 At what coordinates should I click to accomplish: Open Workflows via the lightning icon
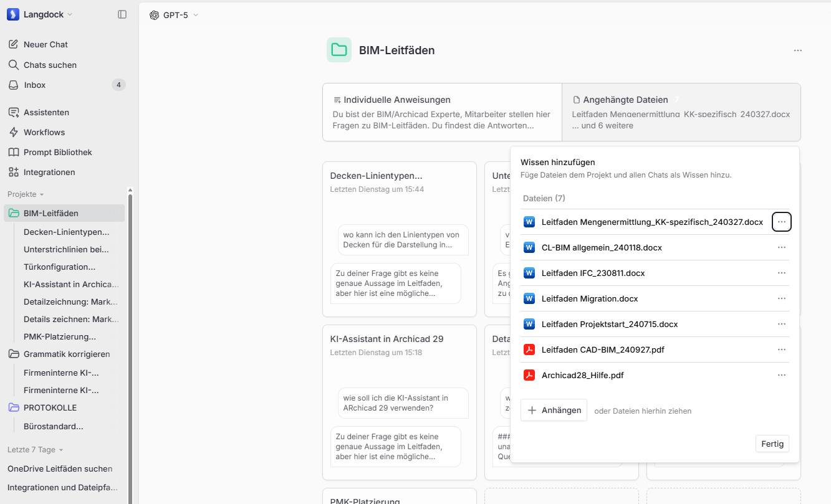(x=13, y=132)
